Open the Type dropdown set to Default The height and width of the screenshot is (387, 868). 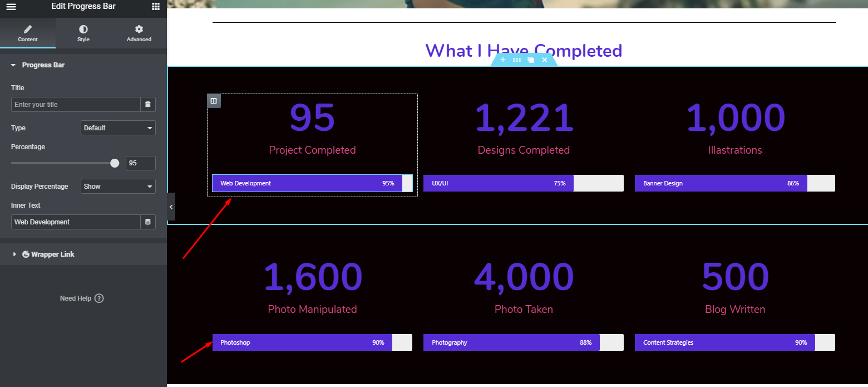[118, 128]
